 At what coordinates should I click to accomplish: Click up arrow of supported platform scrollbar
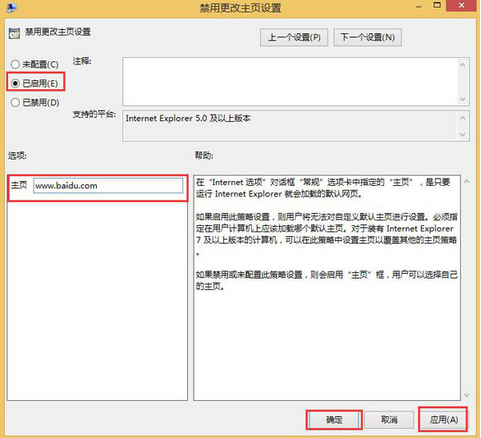click(x=463, y=118)
